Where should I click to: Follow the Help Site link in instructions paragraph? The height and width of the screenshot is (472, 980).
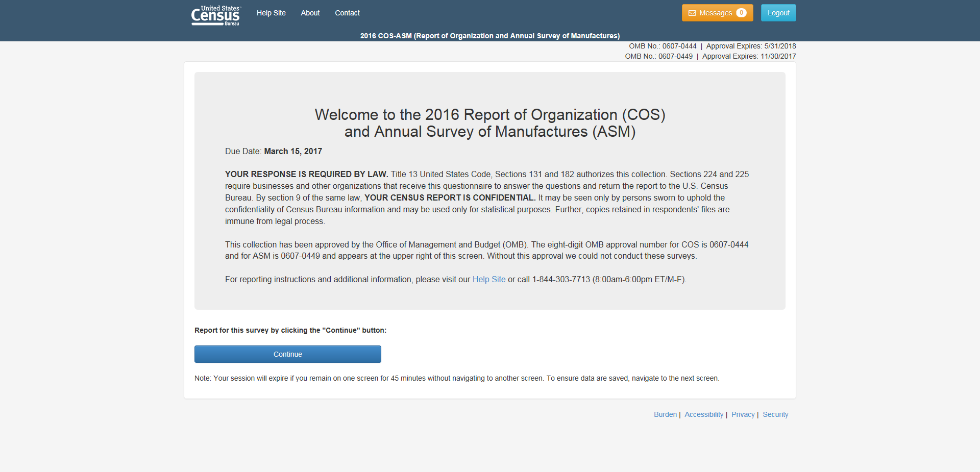click(488, 280)
